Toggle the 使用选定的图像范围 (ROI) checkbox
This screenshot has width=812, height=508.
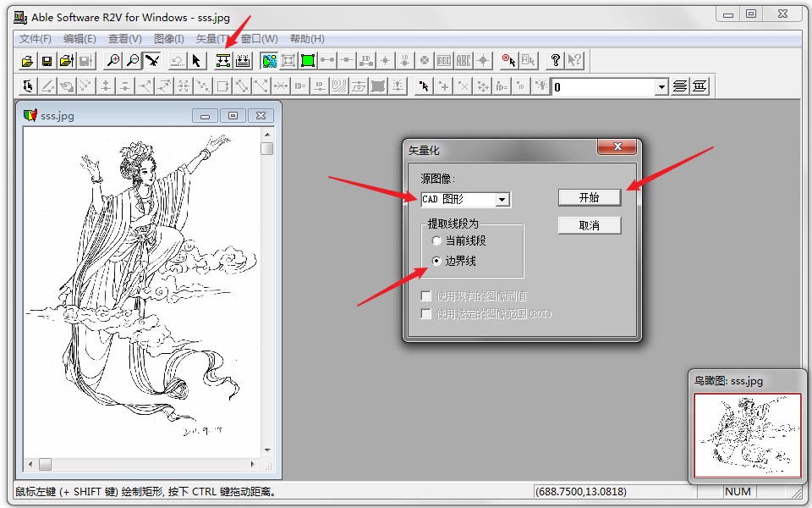click(x=426, y=314)
